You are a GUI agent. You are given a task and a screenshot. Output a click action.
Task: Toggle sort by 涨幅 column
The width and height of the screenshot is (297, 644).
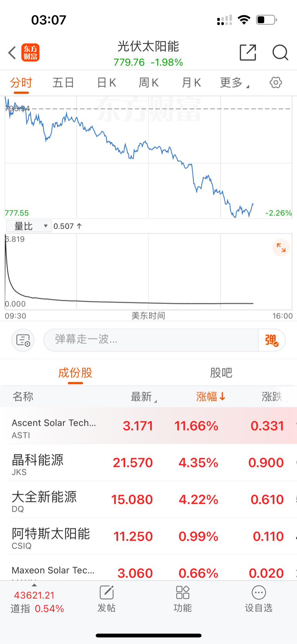[x=211, y=397]
